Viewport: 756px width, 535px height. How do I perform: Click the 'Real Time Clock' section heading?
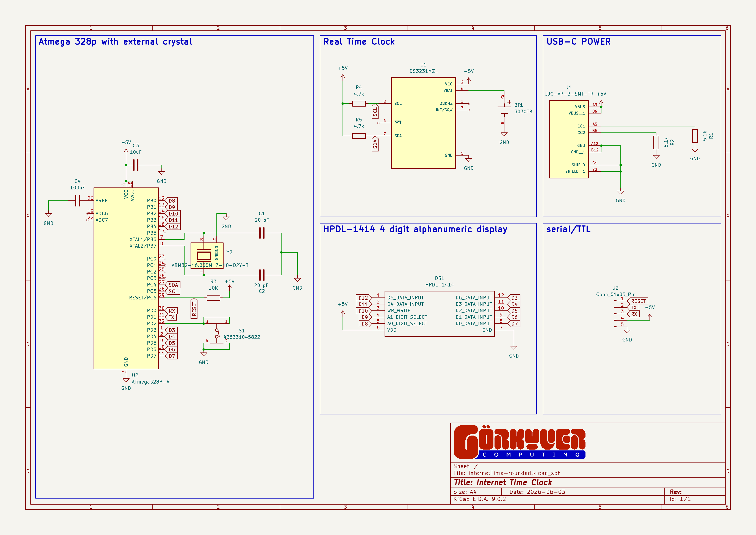pos(359,42)
